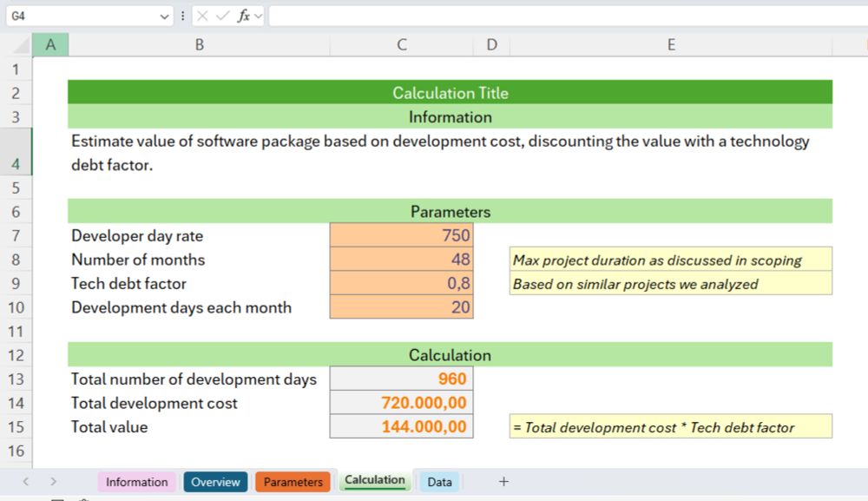Select column D header

click(491, 45)
